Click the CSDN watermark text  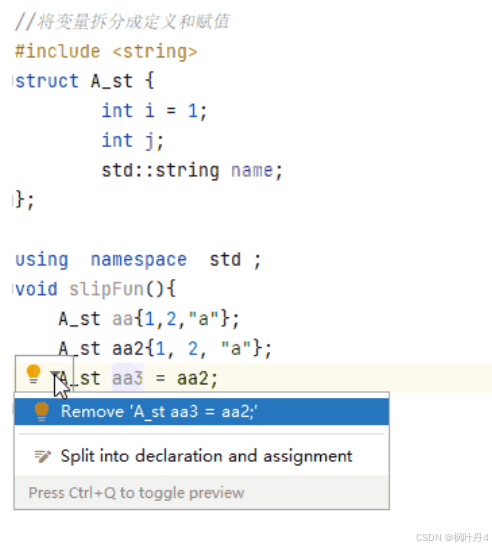tap(452, 537)
